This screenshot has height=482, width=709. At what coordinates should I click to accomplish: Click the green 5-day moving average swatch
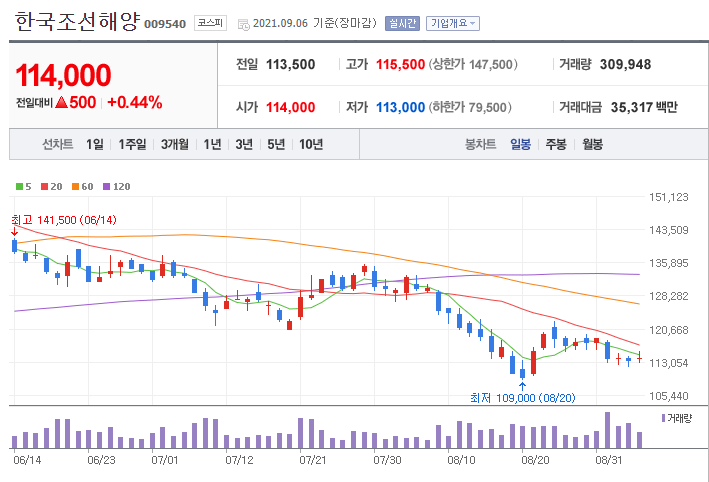(x=19, y=186)
